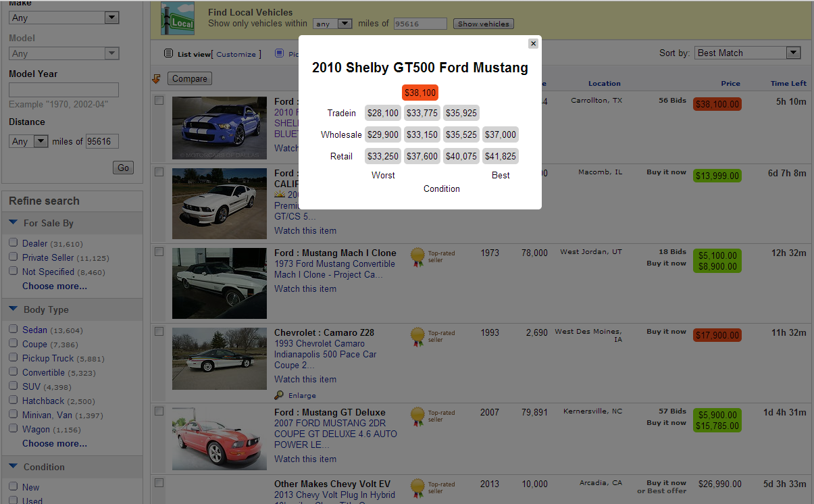Click the Tradein $35,925 value

[x=461, y=113]
